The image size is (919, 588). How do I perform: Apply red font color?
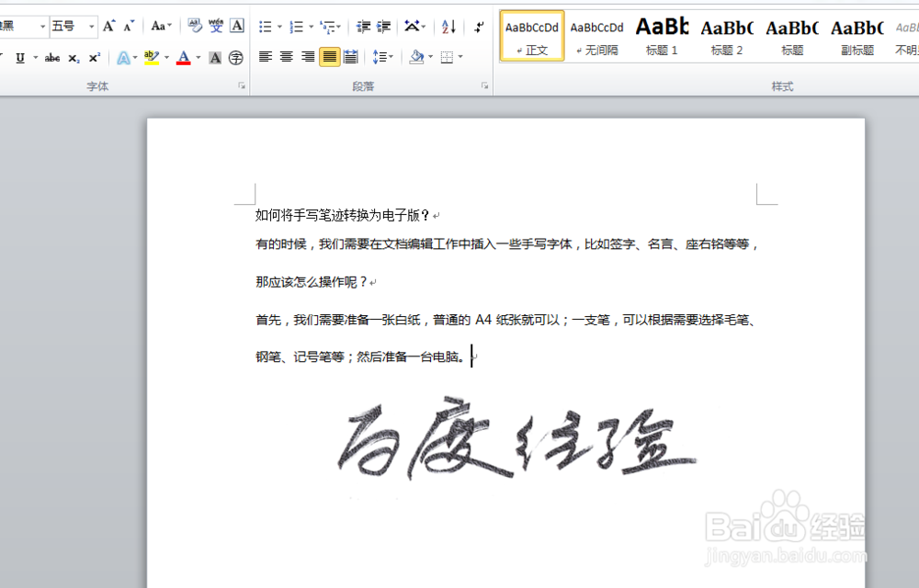184,57
